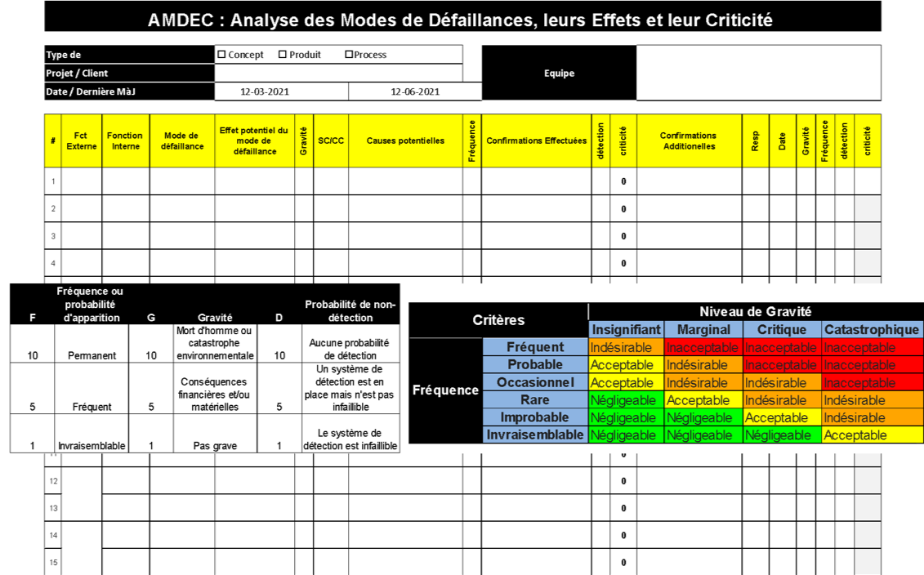Viewport: 924px width, 575px height.
Task: Click the 'Mode de défaillance' column header
Action: point(182,140)
